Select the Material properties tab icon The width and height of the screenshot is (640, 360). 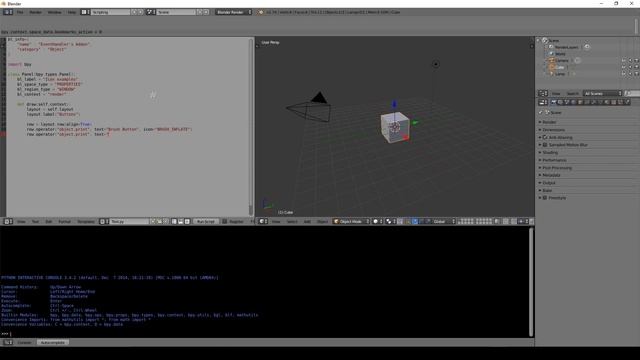[x=607, y=102]
